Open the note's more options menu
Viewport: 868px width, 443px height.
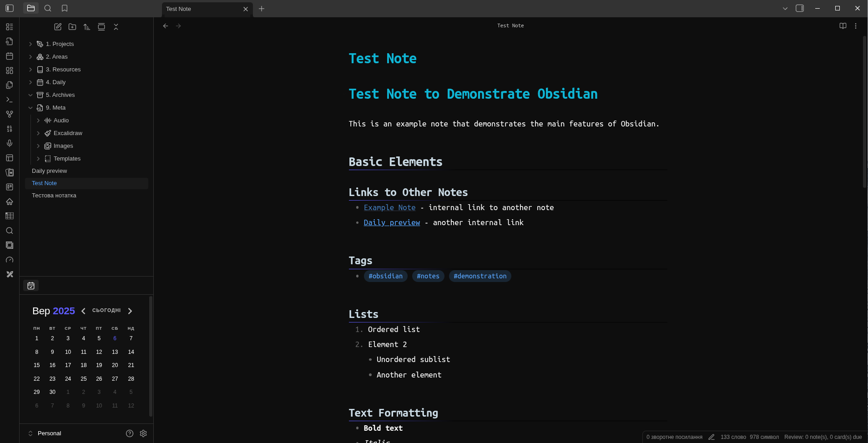(856, 26)
